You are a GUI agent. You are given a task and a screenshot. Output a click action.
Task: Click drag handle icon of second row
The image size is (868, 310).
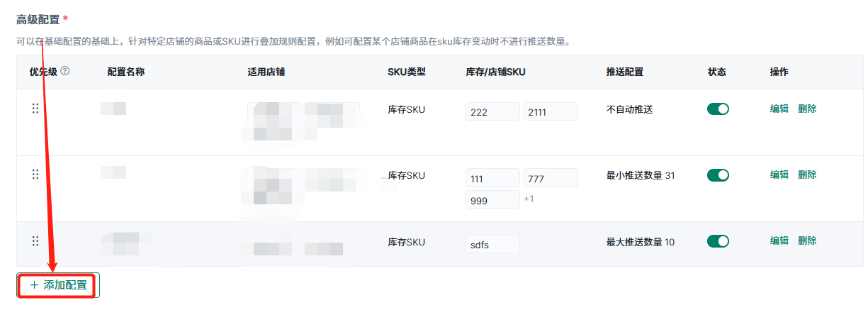[x=35, y=175]
